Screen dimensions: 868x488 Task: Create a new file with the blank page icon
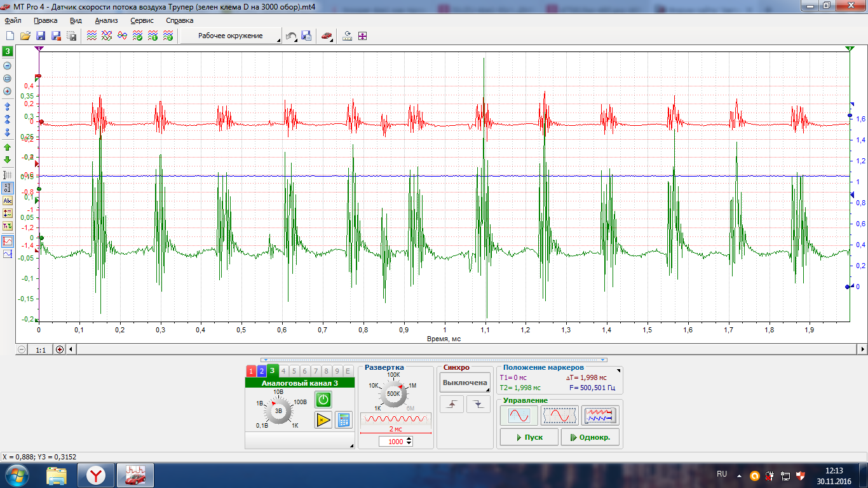(10, 36)
